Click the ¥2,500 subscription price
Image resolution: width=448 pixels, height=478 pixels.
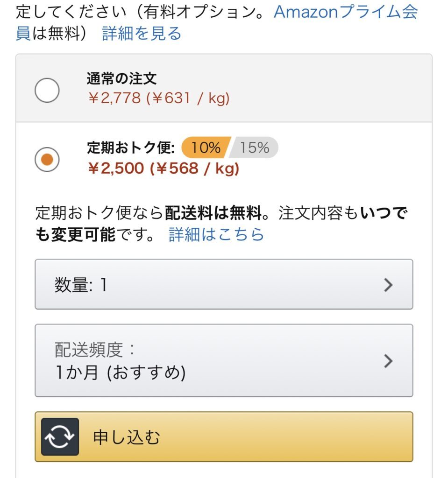116,168
